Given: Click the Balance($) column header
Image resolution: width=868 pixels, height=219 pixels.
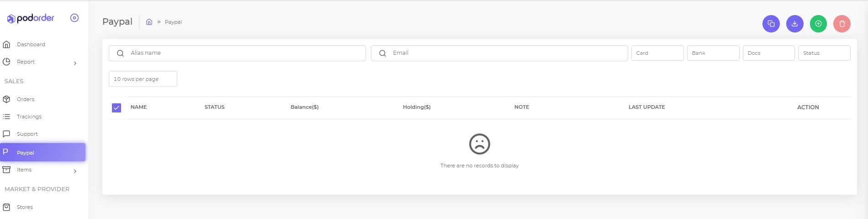Looking at the screenshot, I should point(305,107).
